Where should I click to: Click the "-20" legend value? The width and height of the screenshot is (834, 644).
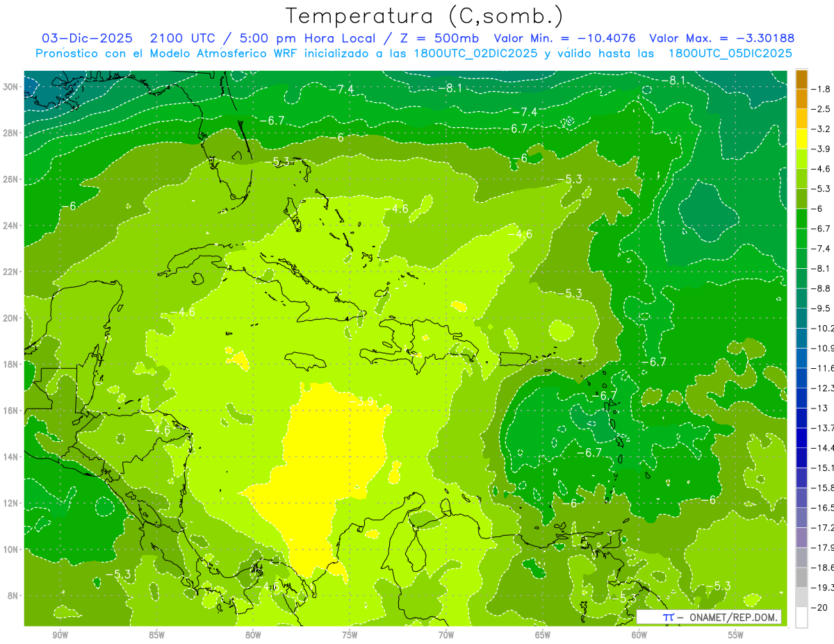pyautogui.click(x=821, y=608)
